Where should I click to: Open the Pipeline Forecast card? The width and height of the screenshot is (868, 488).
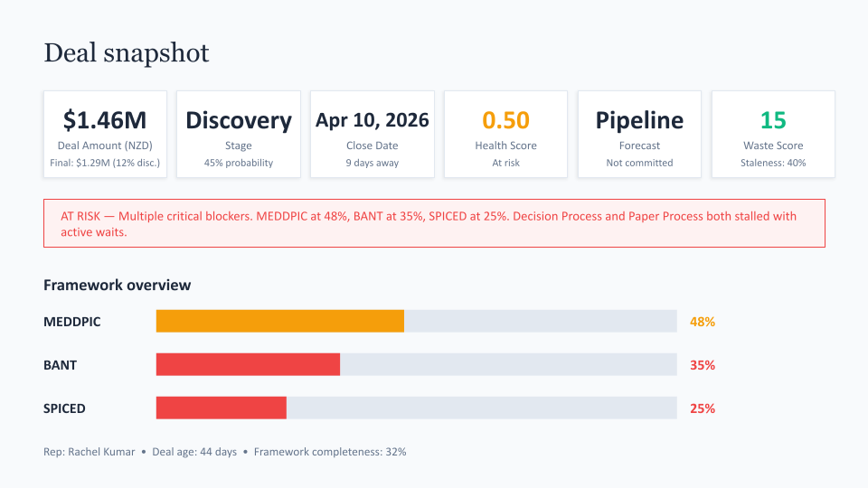pyautogui.click(x=639, y=134)
